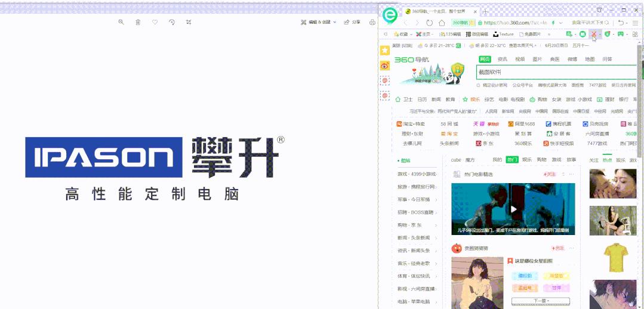This screenshot has width=644, height=309.
Task: Open the extensions grid icon
Action: tap(636, 35)
